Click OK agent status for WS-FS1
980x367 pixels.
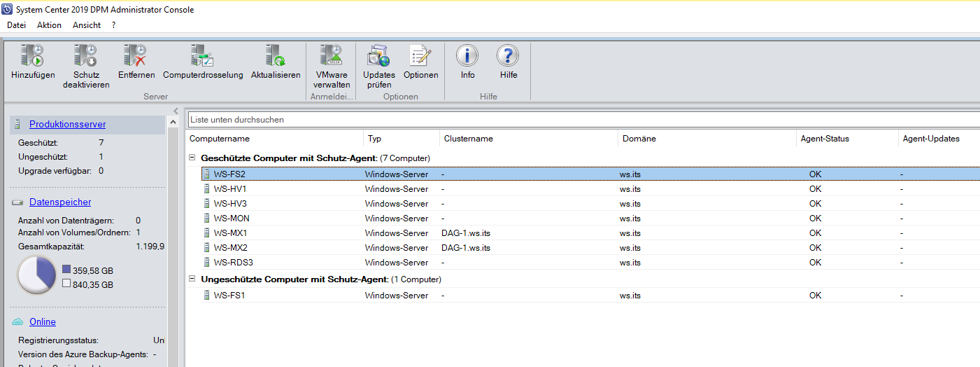click(x=815, y=295)
